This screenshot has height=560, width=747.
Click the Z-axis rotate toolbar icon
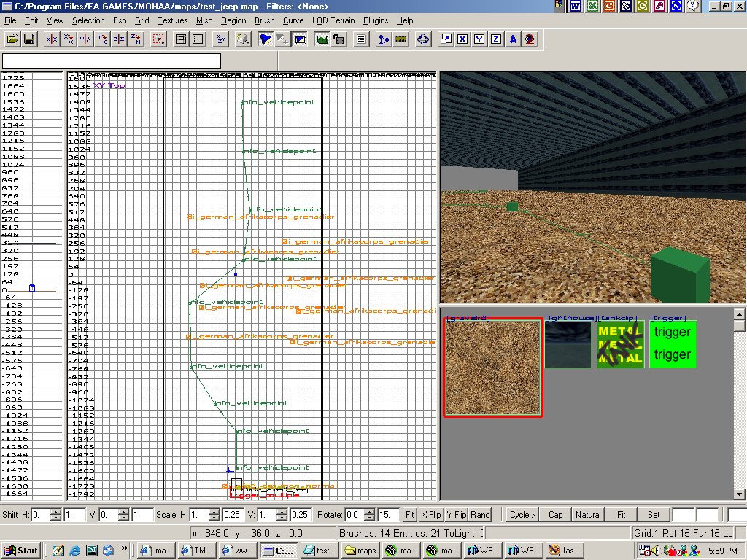pos(136,39)
